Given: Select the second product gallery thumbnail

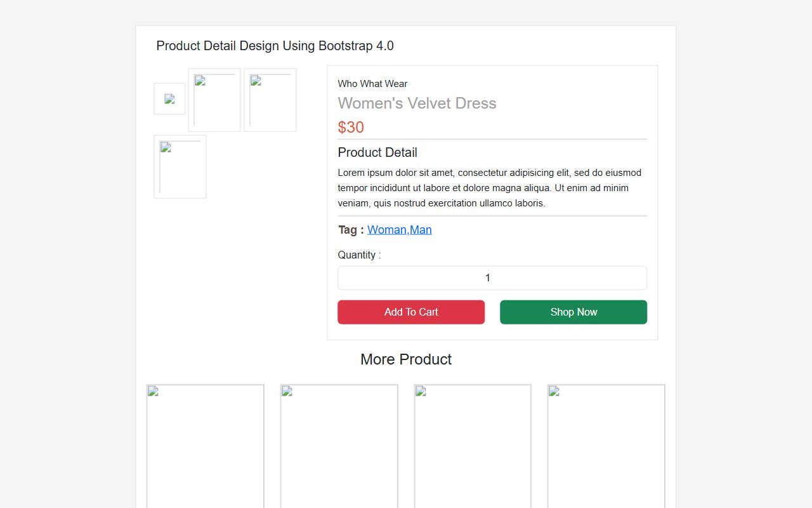Looking at the screenshot, I should tap(214, 100).
